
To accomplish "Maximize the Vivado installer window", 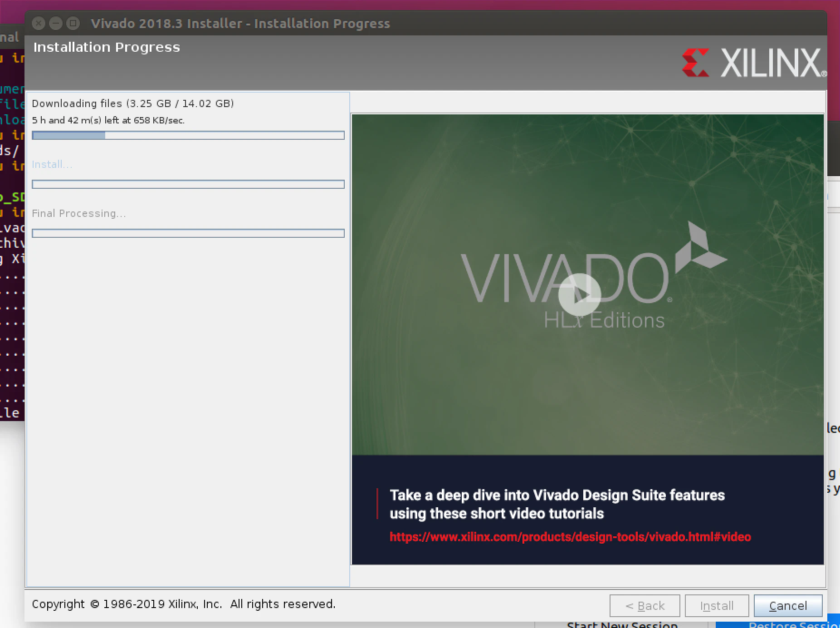I will point(73,23).
